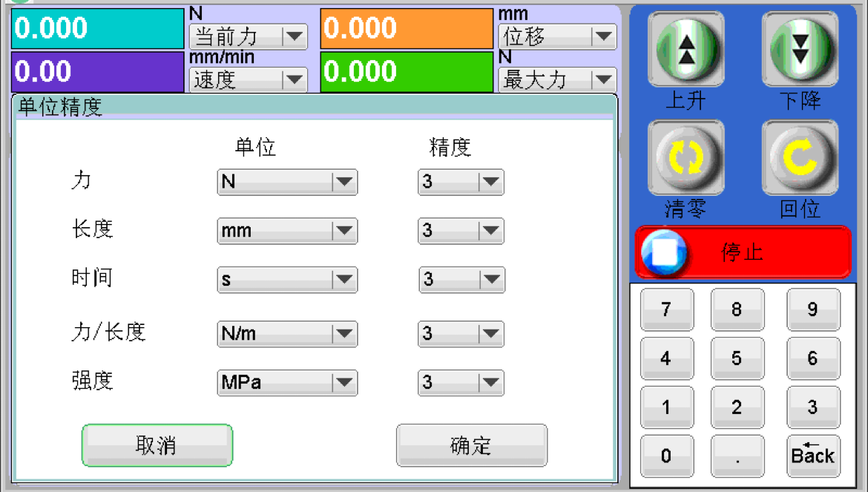Image resolution: width=868 pixels, height=492 pixels.
Task: Click the cyan current force readout
Action: (98, 28)
